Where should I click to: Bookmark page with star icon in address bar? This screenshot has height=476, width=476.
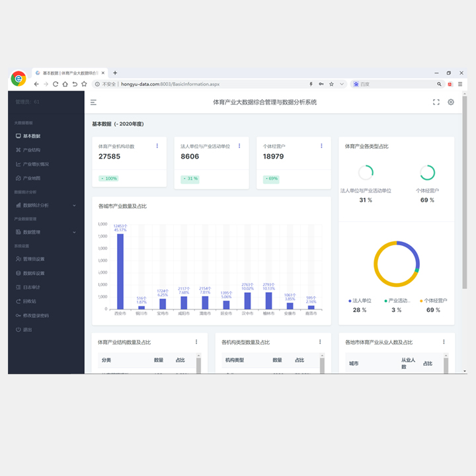pos(331,84)
